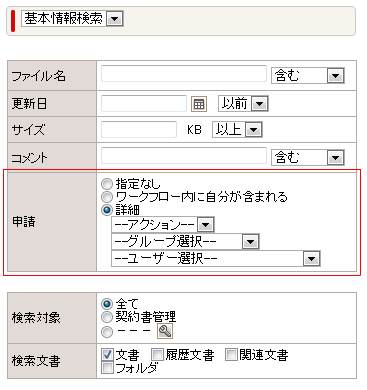Check the フォルダ checkbox

(107, 368)
